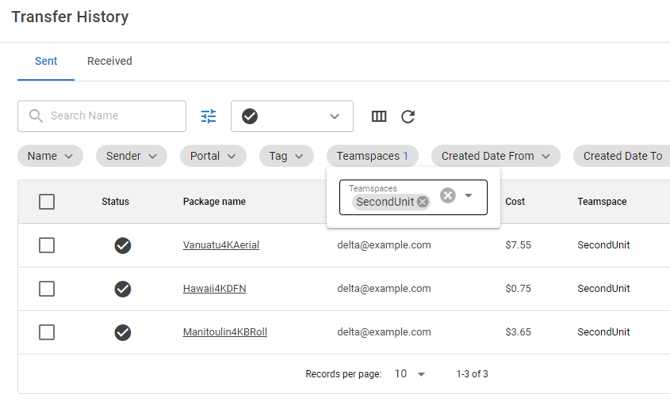Viewport: 670px width, 409px height.
Task: Toggle the select-all header checkbox
Action: 47,202
